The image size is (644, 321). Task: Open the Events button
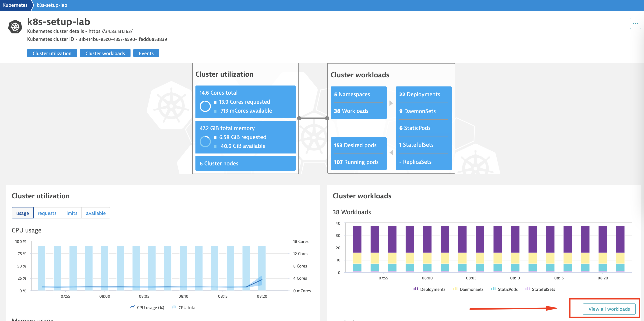[146, 53]
